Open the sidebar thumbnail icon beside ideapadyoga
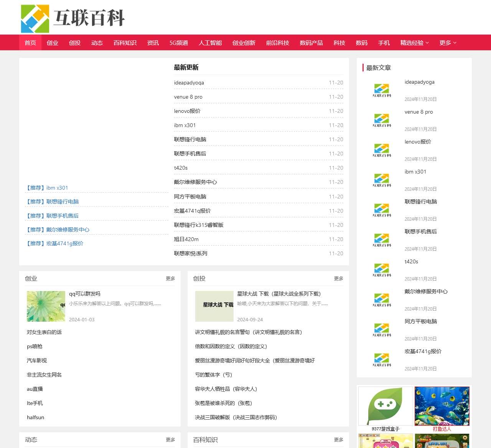This screenshot has height=448, width=491. point(382,91)
